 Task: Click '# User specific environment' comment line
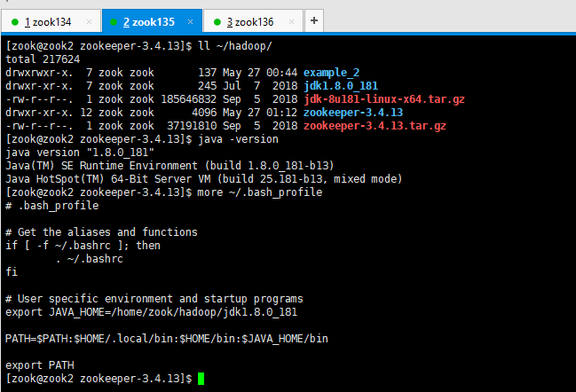tap(154, 298)
